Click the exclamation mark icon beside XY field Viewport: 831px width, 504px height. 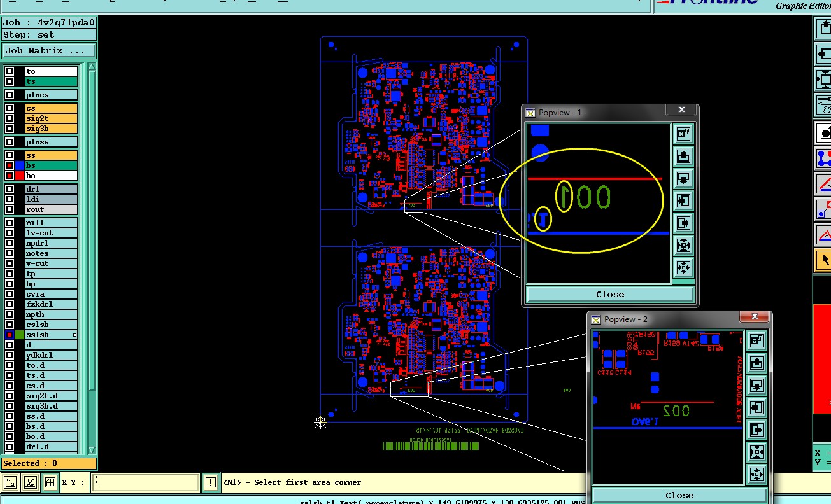(210, 483)
